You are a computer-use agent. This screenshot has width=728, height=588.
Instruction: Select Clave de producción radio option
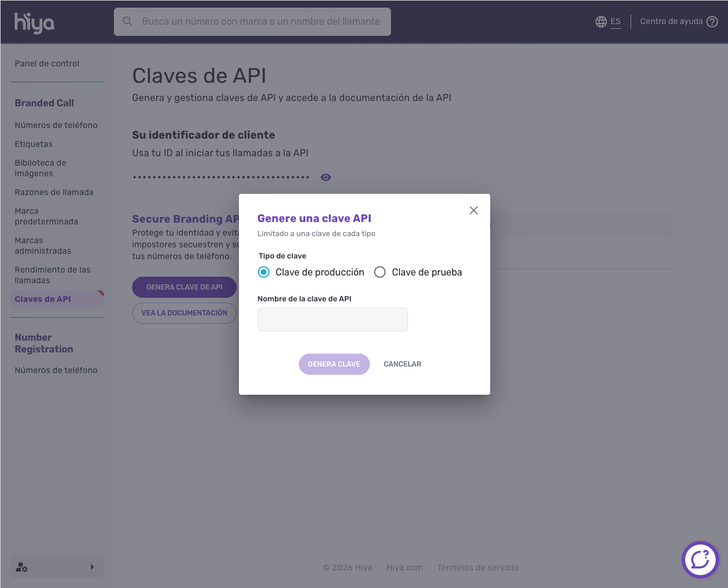point(264,272)
